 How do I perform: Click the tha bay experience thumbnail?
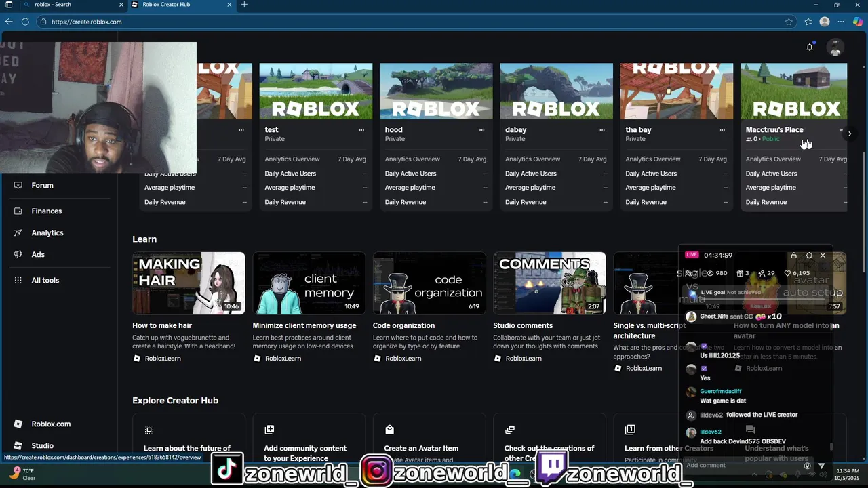pos(677,91)
